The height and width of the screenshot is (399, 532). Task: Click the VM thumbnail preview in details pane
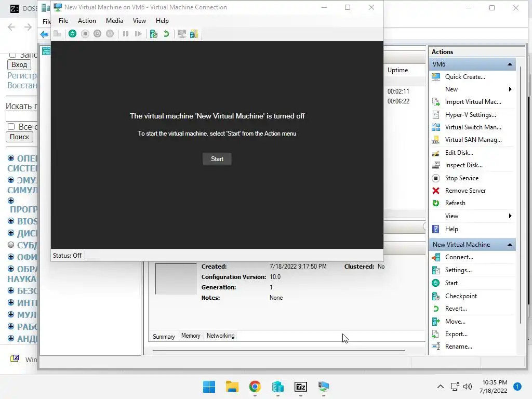coord(176,278)
